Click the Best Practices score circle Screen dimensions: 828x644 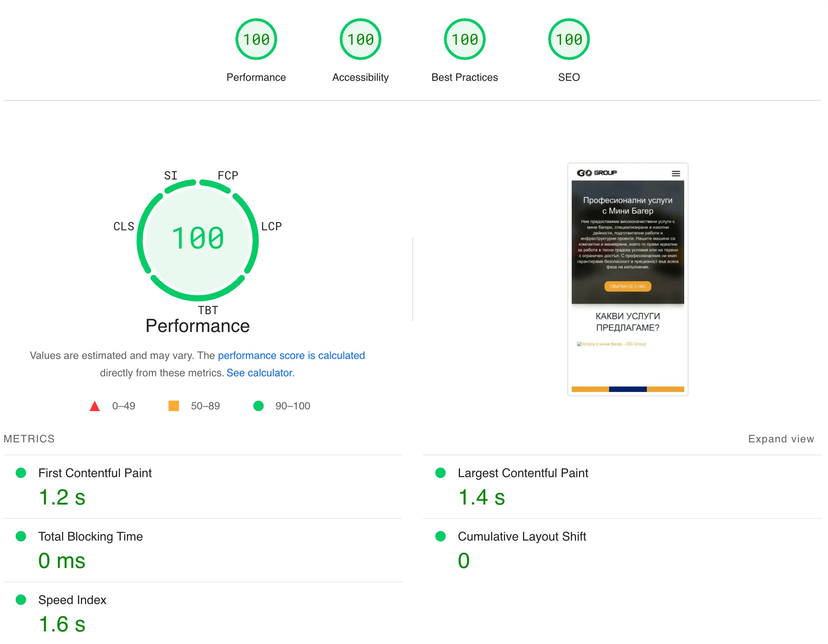tap(464, 39)
